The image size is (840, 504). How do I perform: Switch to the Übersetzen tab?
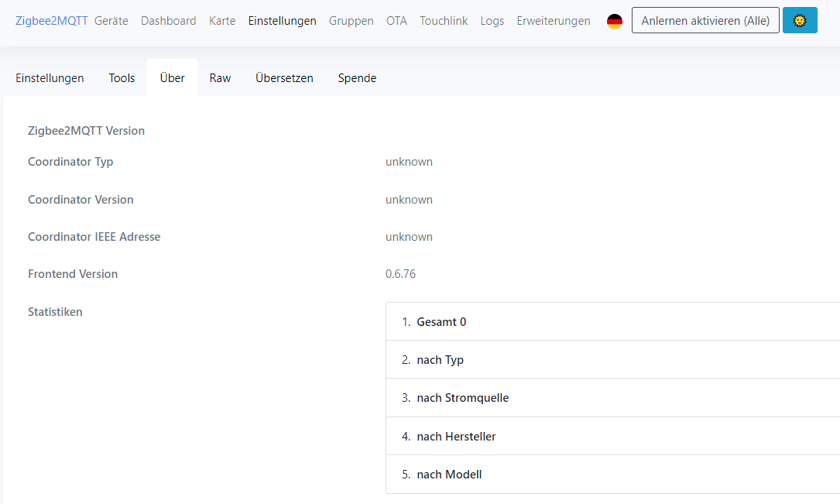pyautogui.click(x=283, y=77)
